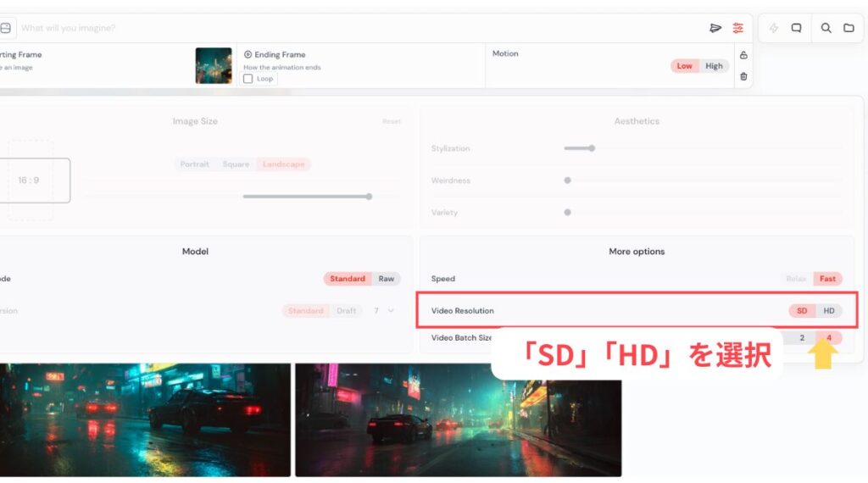The width and height of the screenshot is (868, 483).
Task: Choose Portrait image size
Action: 194,164
